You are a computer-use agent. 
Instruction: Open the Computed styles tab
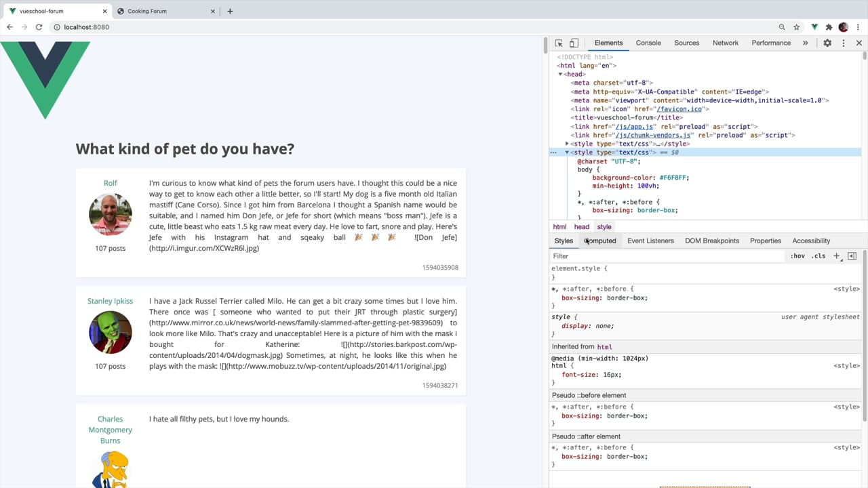tap(600, 241)
